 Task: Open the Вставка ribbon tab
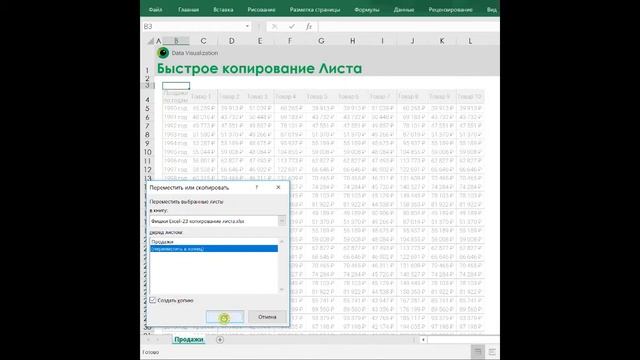(223, 9)
